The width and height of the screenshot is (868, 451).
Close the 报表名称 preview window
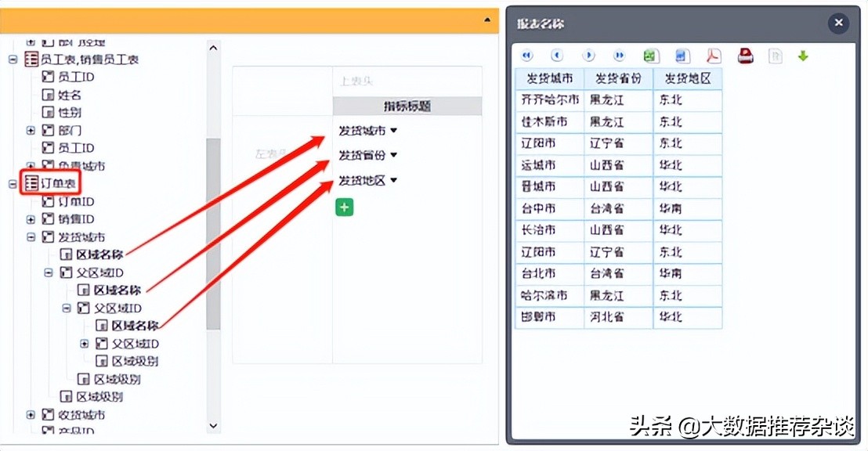(x=838, y=23)
